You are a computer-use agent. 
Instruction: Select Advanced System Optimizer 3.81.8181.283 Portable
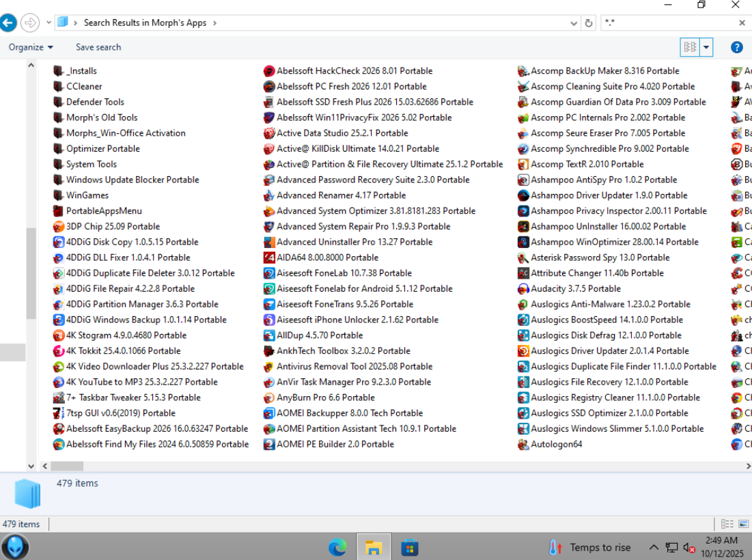point(370,211)
